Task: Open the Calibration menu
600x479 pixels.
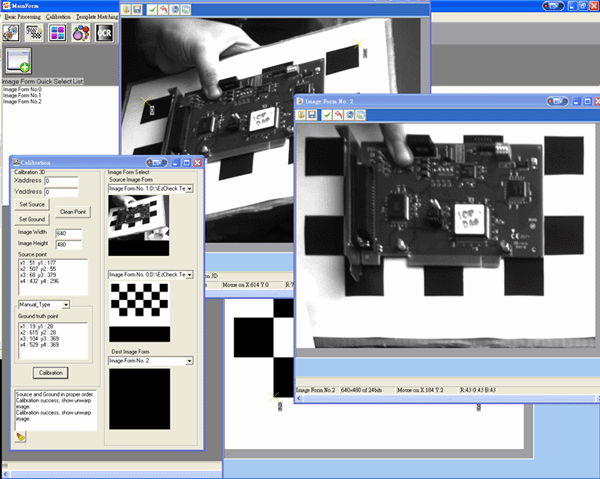Action: [x=58, y=17]
